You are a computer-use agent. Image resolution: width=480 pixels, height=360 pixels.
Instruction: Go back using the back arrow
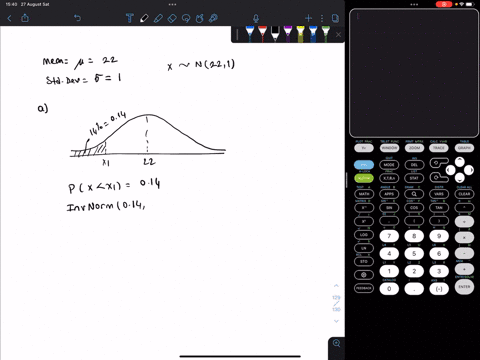(x=9, y=18)
